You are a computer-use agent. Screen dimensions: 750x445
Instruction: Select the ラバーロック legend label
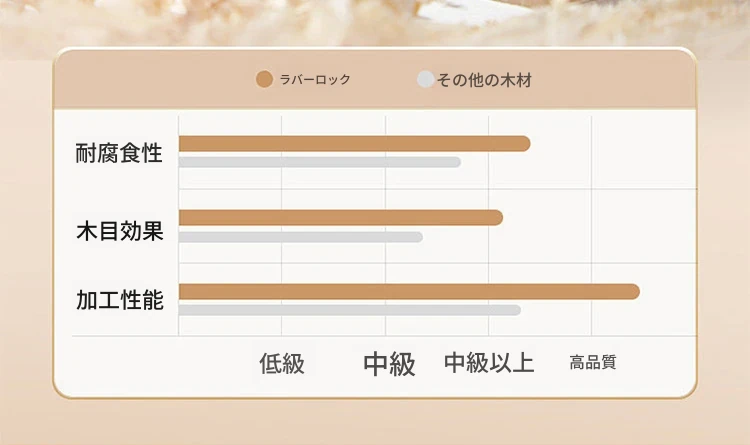(315, 79)
